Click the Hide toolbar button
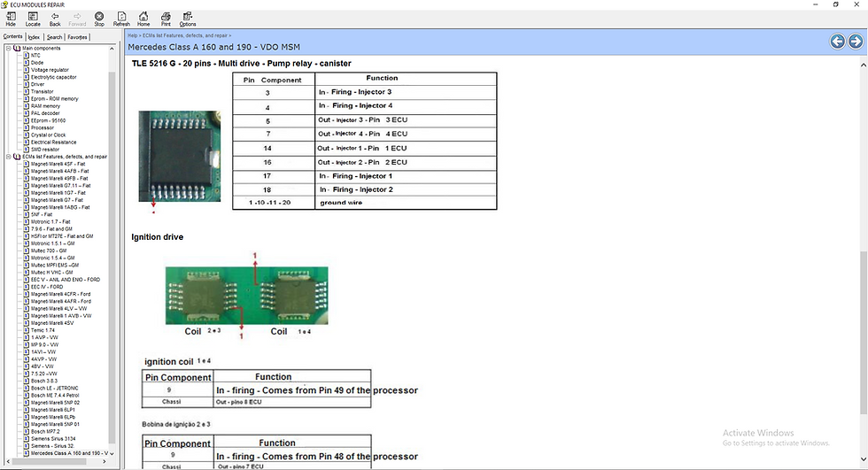This screenshot has height=470, width=868. (x=11, y=19)
